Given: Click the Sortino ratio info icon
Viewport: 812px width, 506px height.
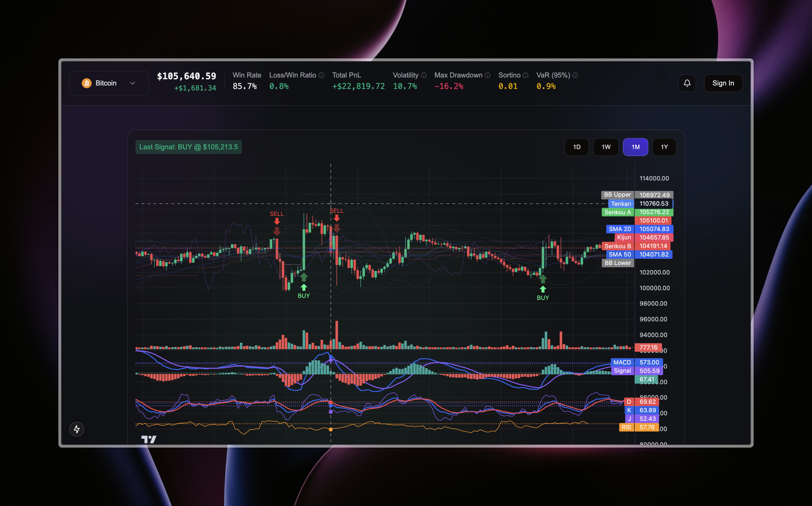Looking at the screenshot, I should 526,75.
